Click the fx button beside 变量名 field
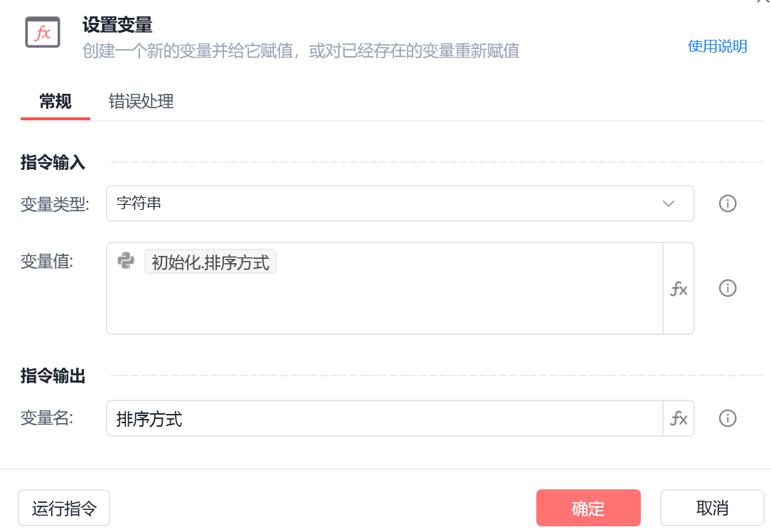This screenshot has height=532, width=771. 679,418
